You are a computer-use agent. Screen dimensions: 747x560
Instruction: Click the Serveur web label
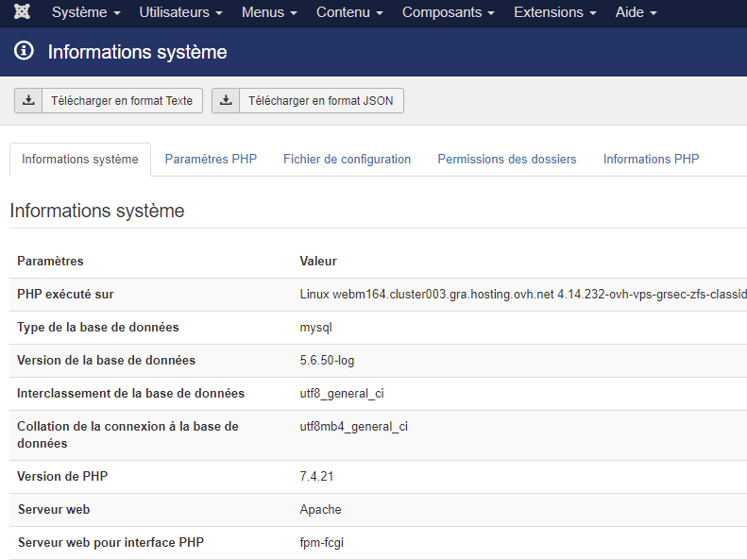(54, 510)
